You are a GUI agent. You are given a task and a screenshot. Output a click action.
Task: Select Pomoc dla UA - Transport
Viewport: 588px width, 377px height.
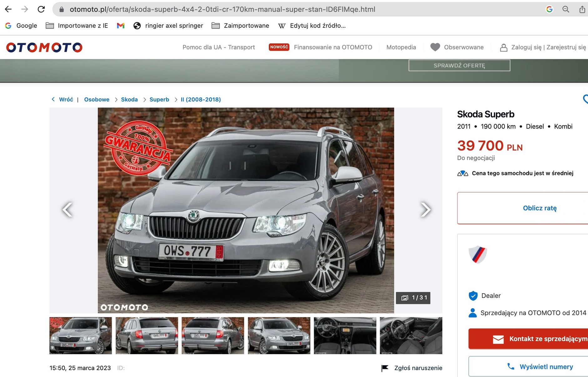(219, 47)
